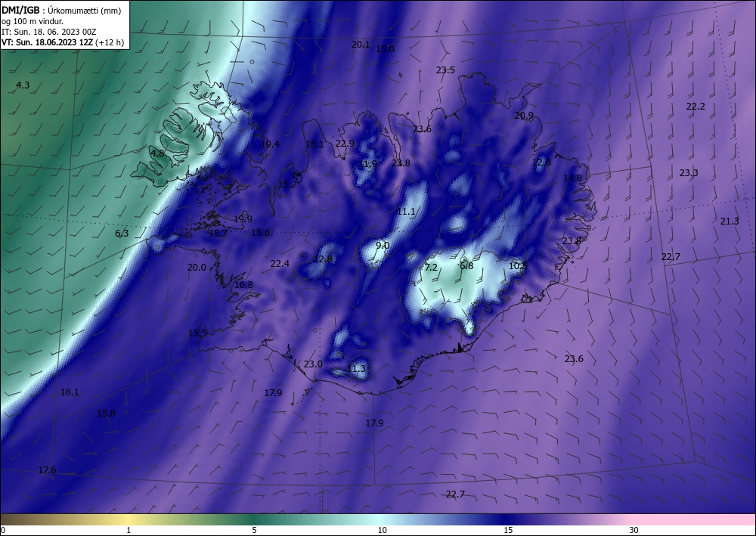
Task: Click the colorbar tick label '30'
Action: (634, 530)
